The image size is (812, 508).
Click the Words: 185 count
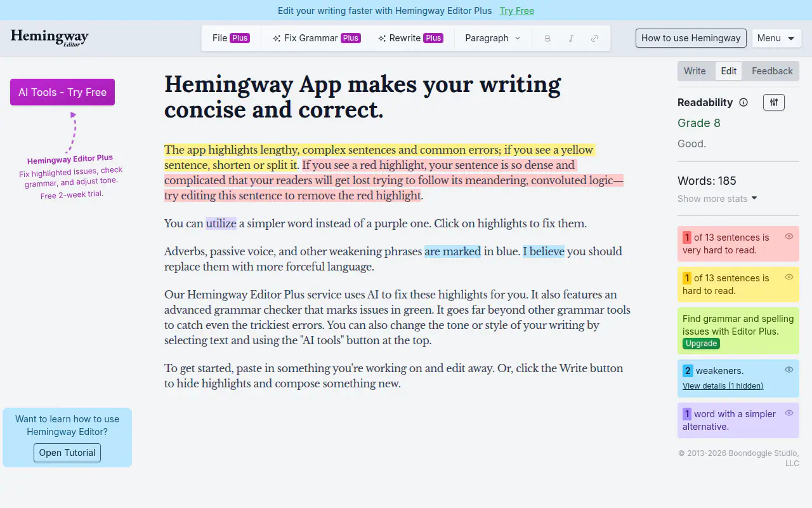pos(707,181)
